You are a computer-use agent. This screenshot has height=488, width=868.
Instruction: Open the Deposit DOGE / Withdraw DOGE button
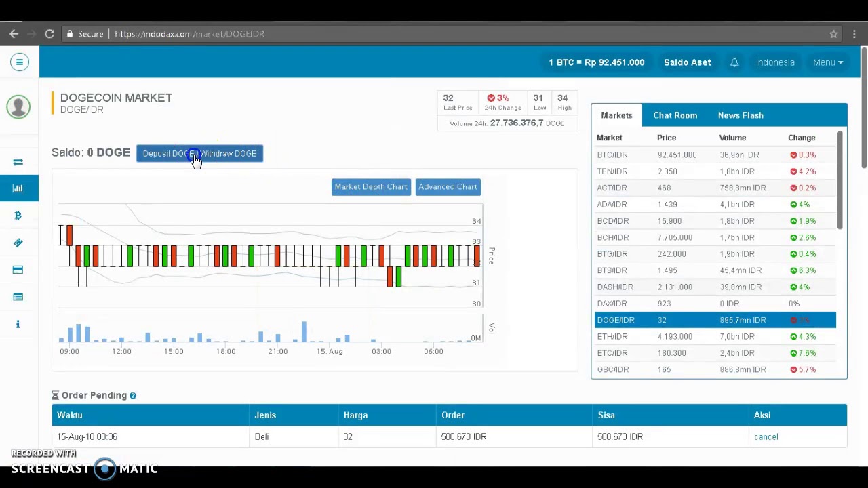pos(199,153)
